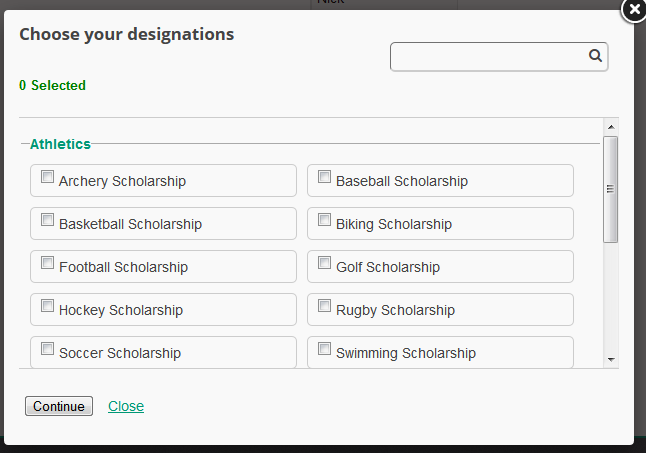Viewport: 646px width, 453px height.
Task: Focus the designation search field
Action: [x=488, y=57]
